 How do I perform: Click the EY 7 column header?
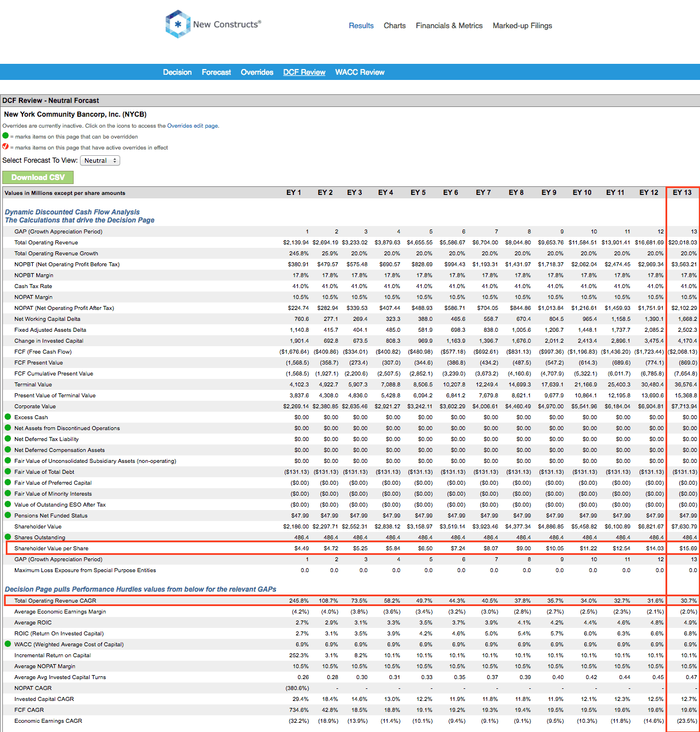[484, 193]
